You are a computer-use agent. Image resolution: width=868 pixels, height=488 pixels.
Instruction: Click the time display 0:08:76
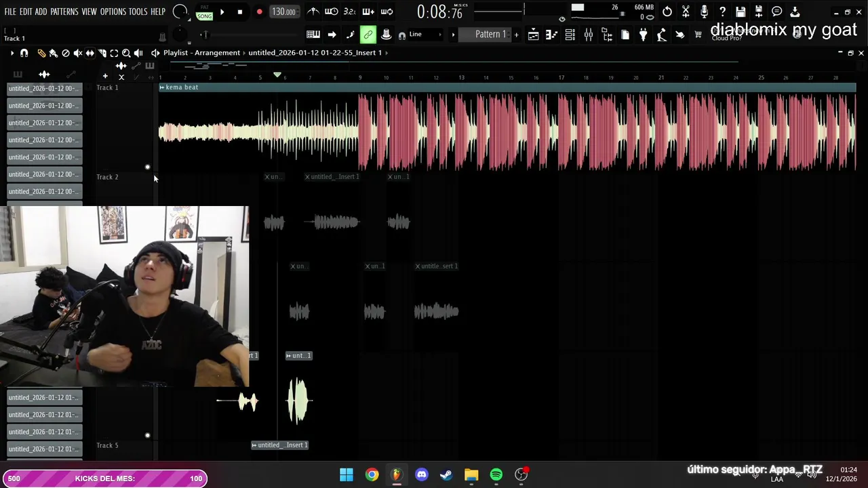tap(439, 12)
